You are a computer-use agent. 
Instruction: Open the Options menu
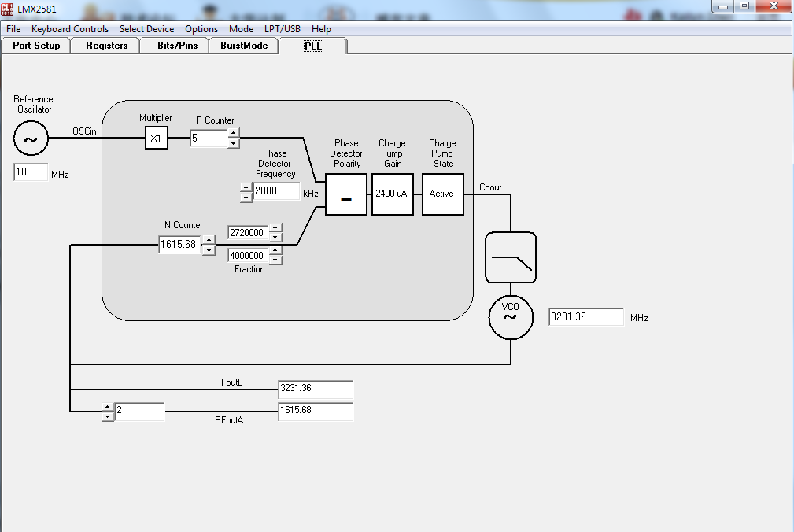[x=201, y=29]
